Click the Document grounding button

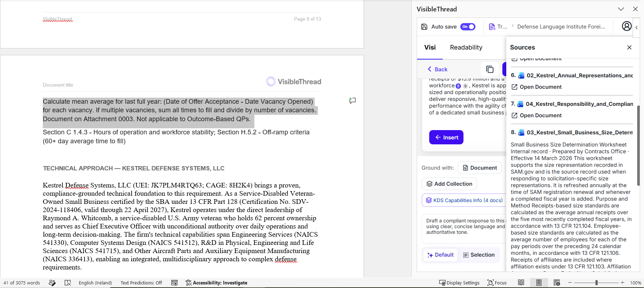pyautogui.click(x=480, y=168)
